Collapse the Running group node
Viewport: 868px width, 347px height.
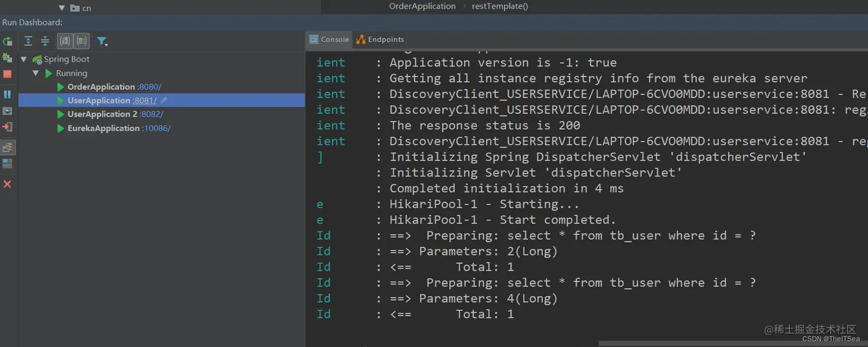(36, 74)
